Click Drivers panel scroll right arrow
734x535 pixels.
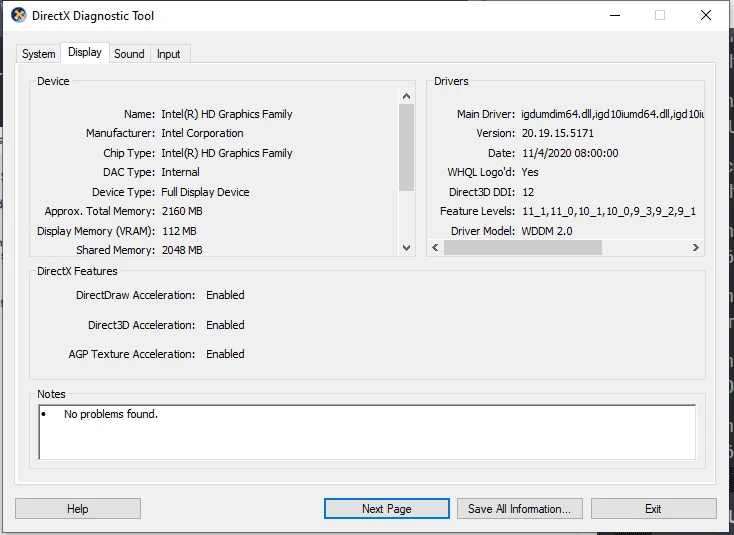(696, 248)
